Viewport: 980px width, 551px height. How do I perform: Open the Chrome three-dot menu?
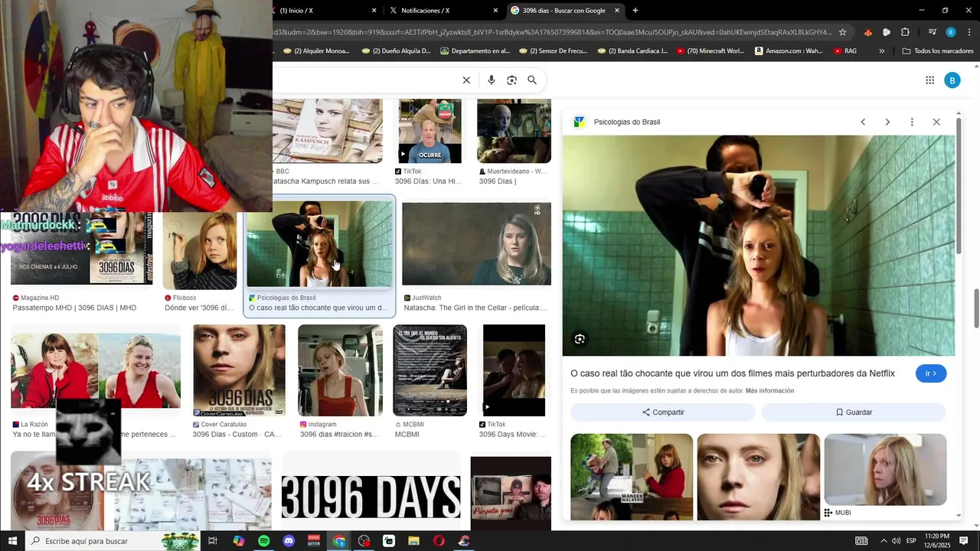coord(969,32)
